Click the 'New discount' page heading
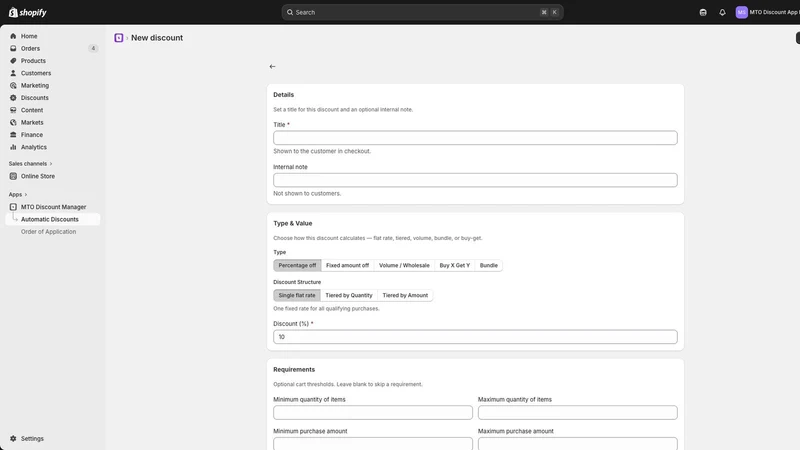800x450 pixels. 157,38
